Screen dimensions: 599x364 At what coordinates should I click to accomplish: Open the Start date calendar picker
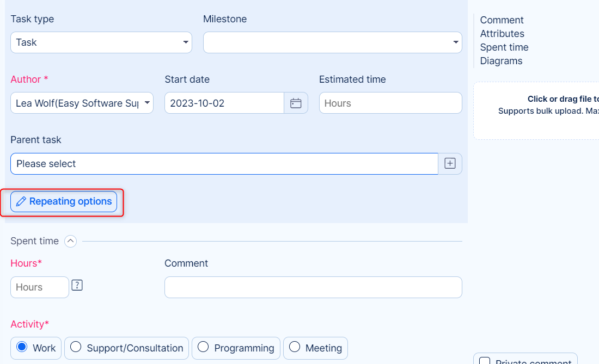tap(296, 103)
